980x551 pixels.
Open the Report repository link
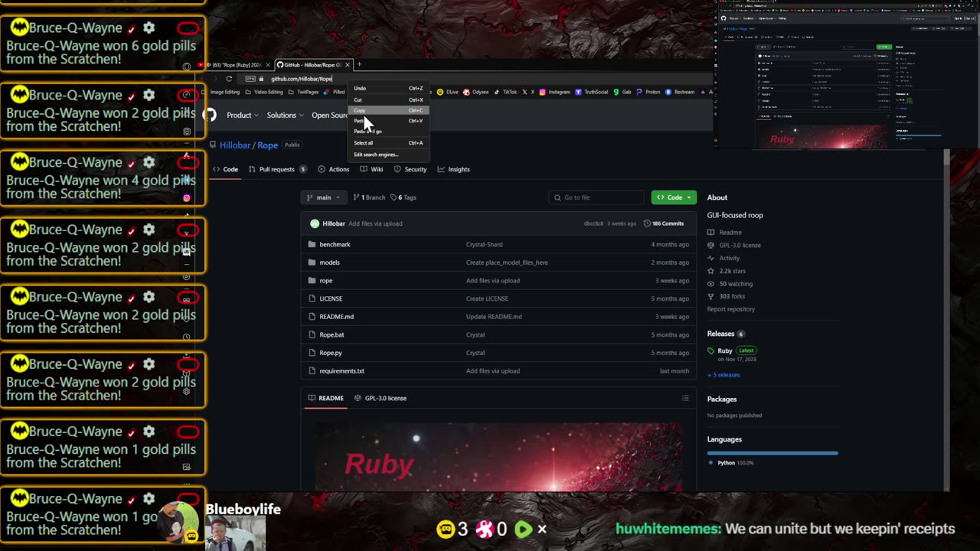click(x=731, y=309)
